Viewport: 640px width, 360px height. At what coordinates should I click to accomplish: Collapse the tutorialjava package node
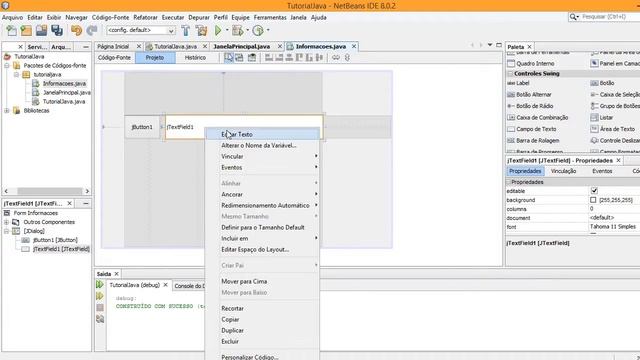(x=16, y=75)
